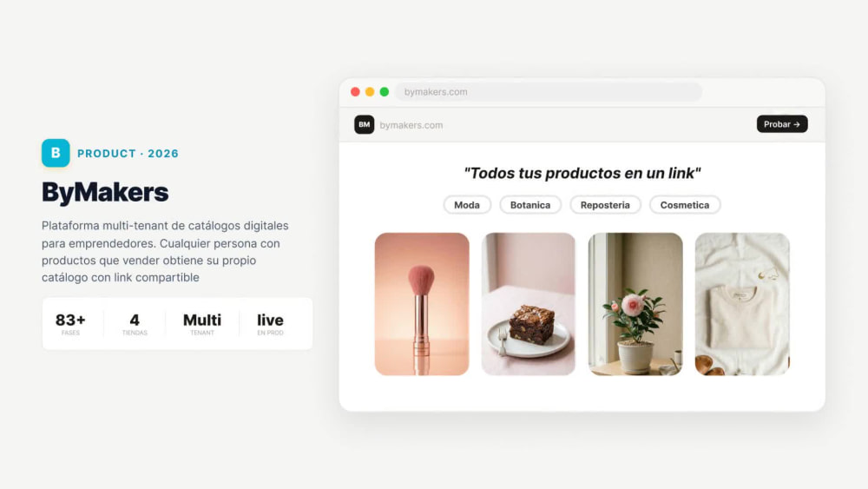This screenshot has width=868, height=489.
Task: Open the brownie product image
Action: [528, 304]
